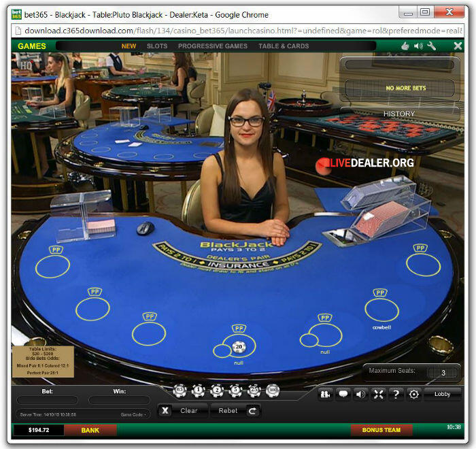Screen dimensions: 476x449
Task: Click the Maximum Seats value field
Action: pyautogui.click(x=443, y=373)
